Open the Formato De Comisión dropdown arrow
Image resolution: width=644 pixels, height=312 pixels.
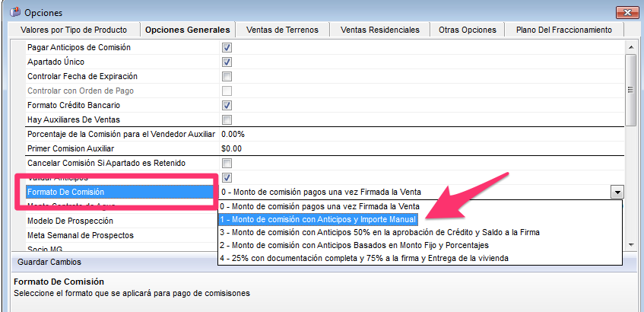point(617,193)
